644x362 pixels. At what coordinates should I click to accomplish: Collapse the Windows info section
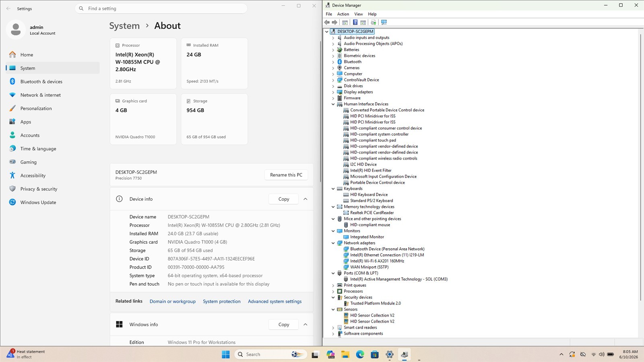coord(305,325)
